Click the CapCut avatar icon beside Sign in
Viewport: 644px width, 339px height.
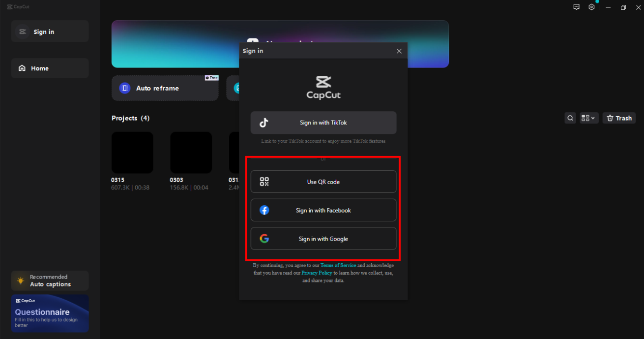22,31
